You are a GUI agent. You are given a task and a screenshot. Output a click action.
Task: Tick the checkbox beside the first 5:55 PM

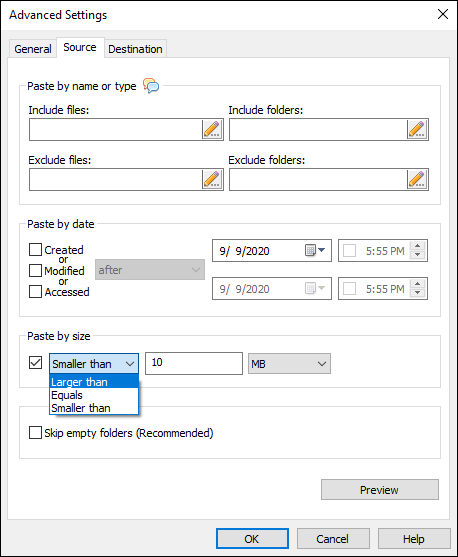pyautogui.click(x=349, y=251)
